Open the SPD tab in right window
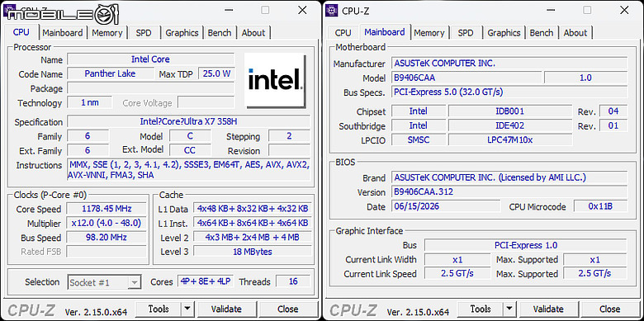 (466, 32)
